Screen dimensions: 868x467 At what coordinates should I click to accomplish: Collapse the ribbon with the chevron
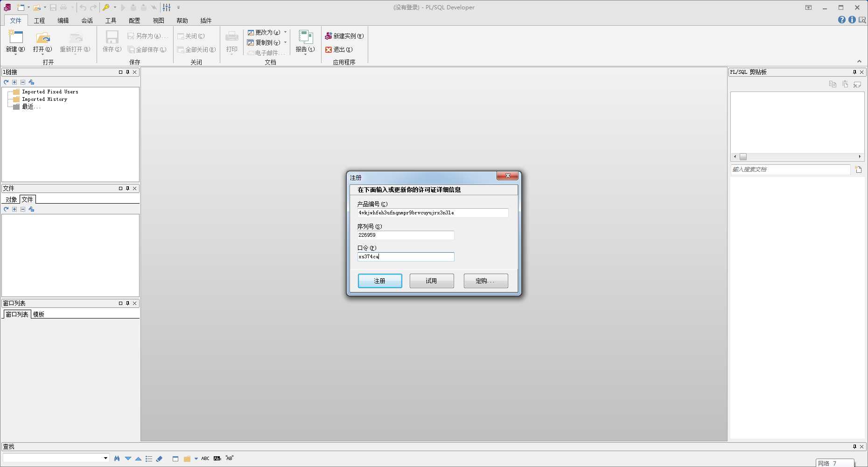(x=859, y=61)
